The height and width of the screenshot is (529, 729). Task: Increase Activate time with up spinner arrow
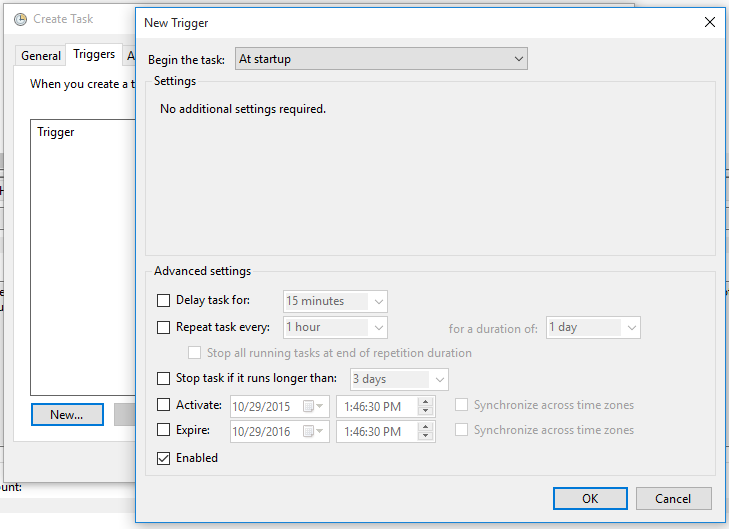pyautogui.click(x=425, y=402)
